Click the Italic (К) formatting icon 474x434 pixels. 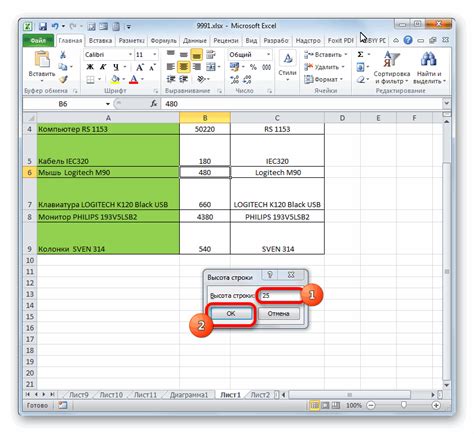tap(103, 67)
